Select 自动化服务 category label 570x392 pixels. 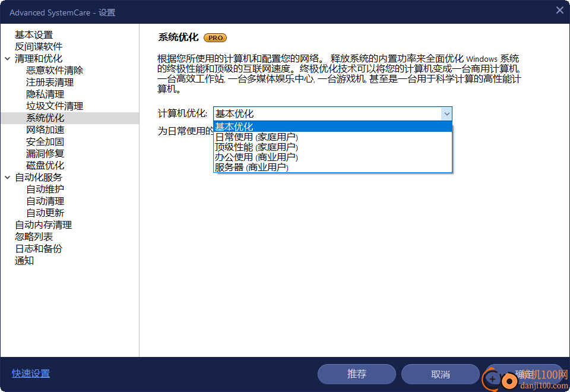pyautogui.click(x=39, y=178)
